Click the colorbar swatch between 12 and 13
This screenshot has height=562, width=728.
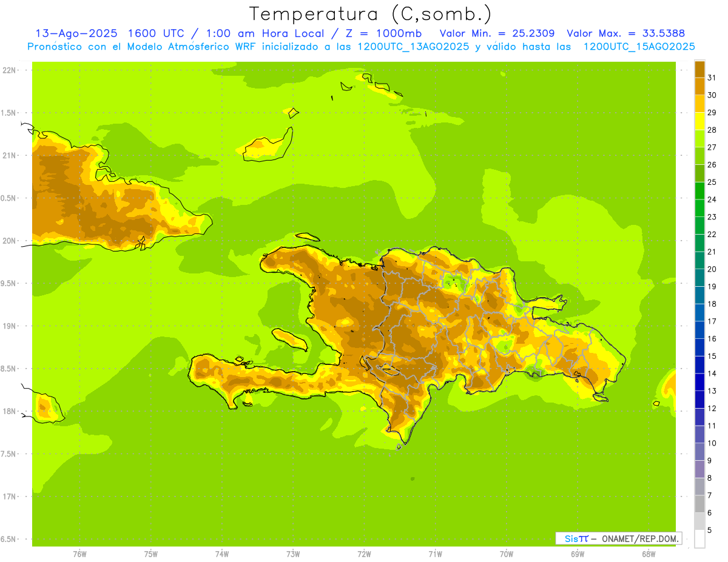[x=699, y=400]
